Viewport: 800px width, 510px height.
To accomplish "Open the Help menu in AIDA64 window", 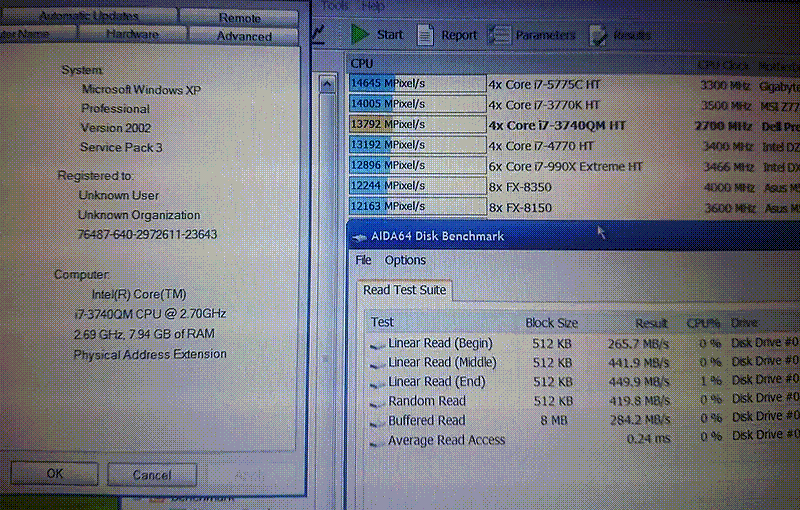I will tap(372, 6).
